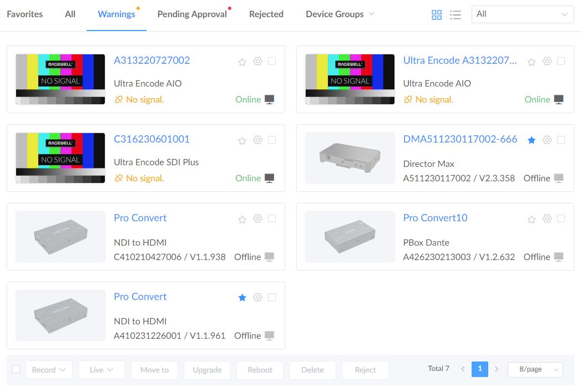The height and width of the screenshot is (392, 582).
Task: Open the Rejected tab
Action: (266, 14)
